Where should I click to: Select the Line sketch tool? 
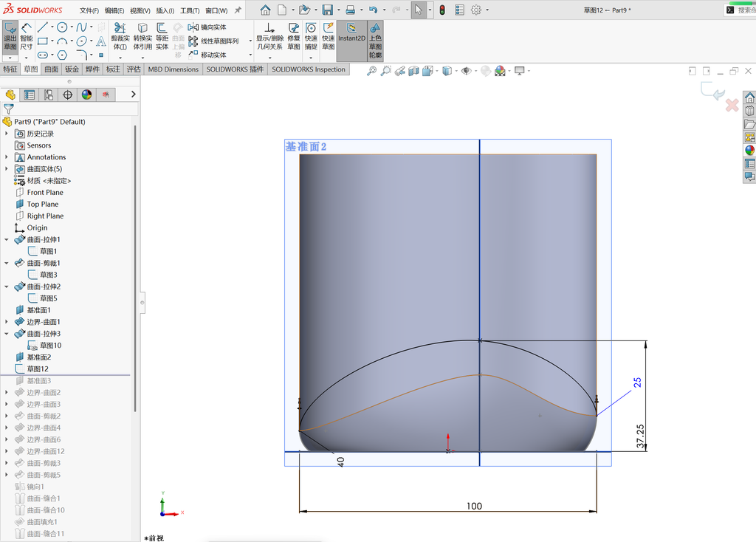click(43, 27)
